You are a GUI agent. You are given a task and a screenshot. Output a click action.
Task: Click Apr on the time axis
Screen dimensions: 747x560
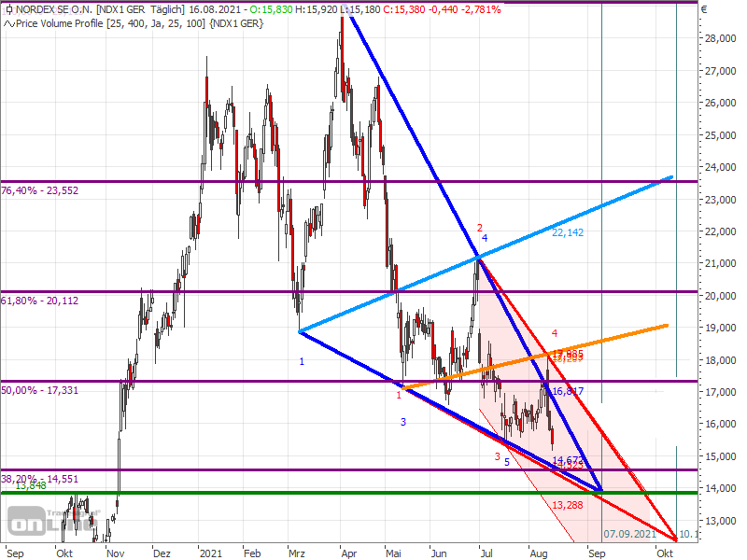pos(349,553)
